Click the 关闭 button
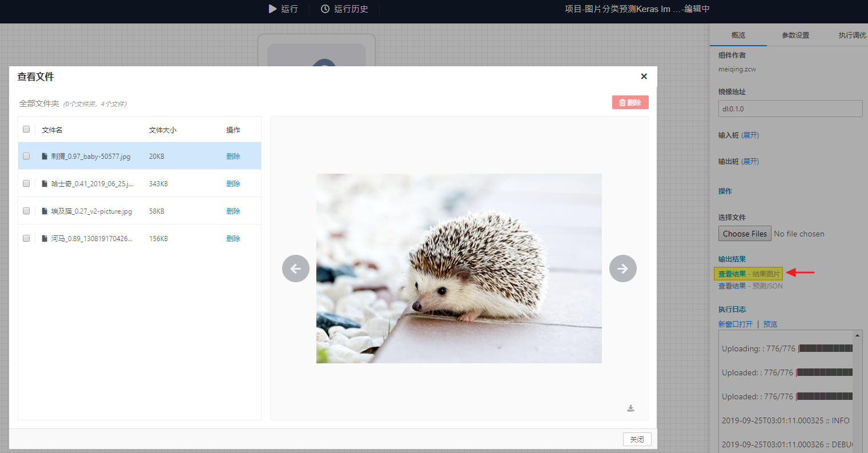868x453 pixels. tap(637, 439)
